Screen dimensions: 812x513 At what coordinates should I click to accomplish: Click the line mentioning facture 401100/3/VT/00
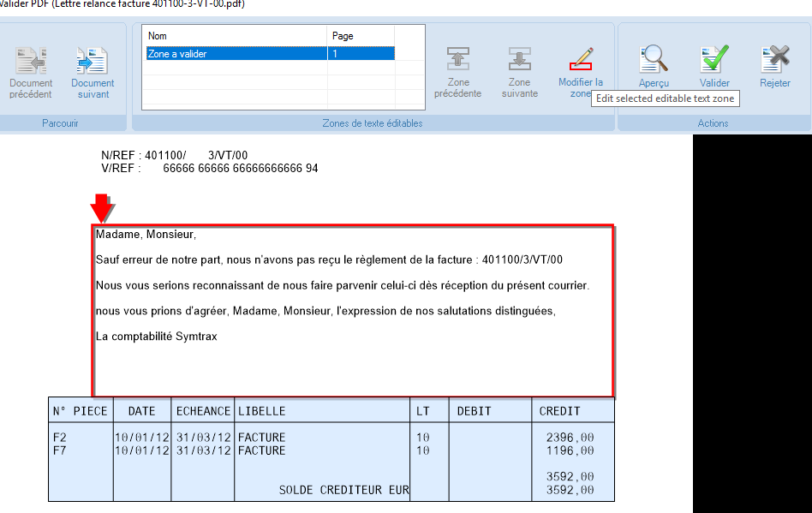point(329,259)
